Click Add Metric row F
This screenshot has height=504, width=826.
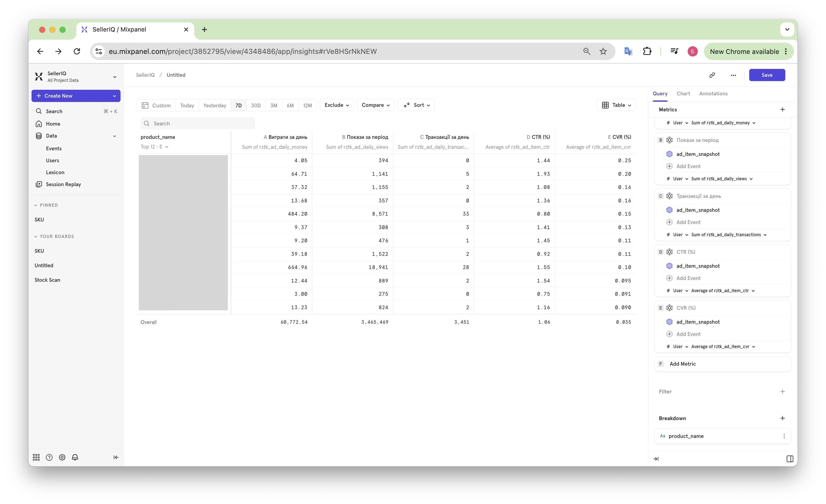pos(723,364)
